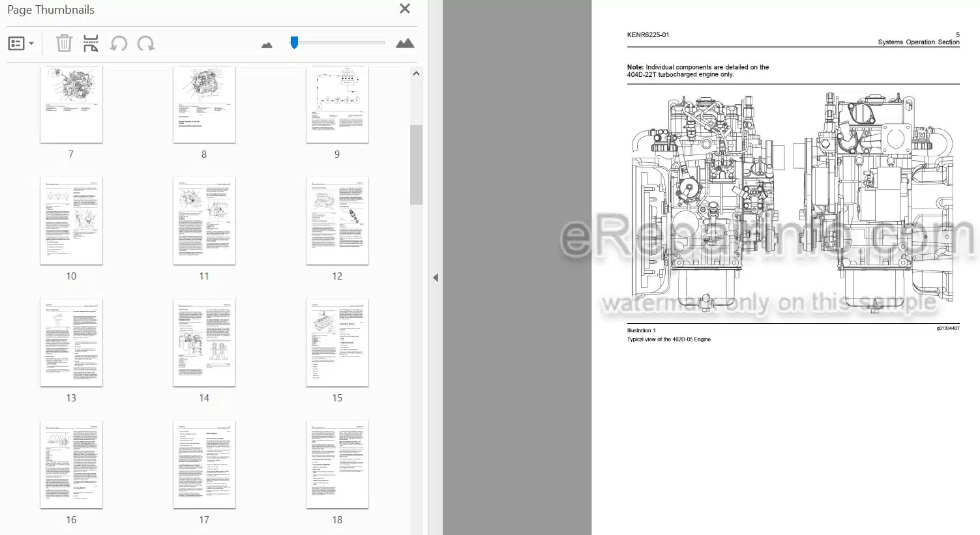The height and width of the screenshot is (535, 980).
Task: Click the thumbnails vertical scrollbar thumb
Action: 416,165
